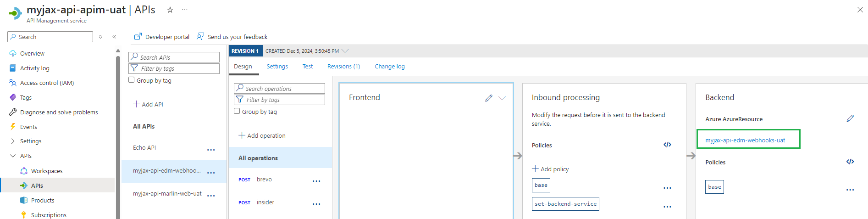Click Add operation
Screen dimensions: 868x219
262,135
